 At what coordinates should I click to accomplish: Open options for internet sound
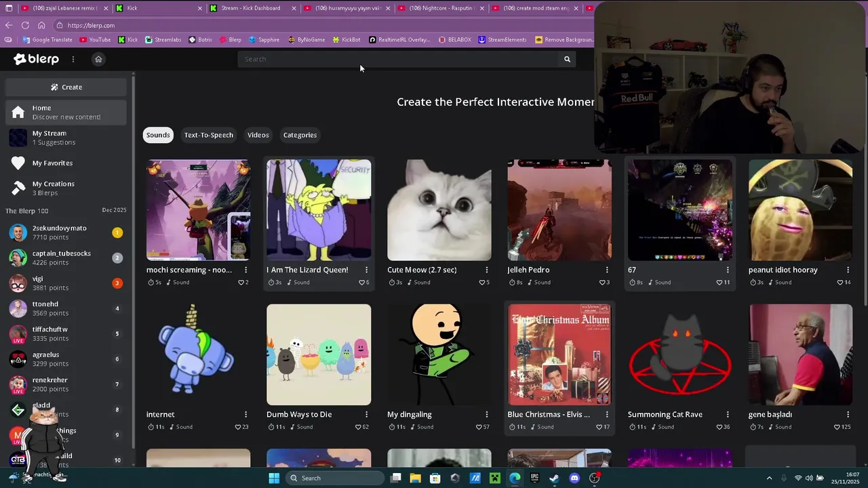click(x=246, y=414)
